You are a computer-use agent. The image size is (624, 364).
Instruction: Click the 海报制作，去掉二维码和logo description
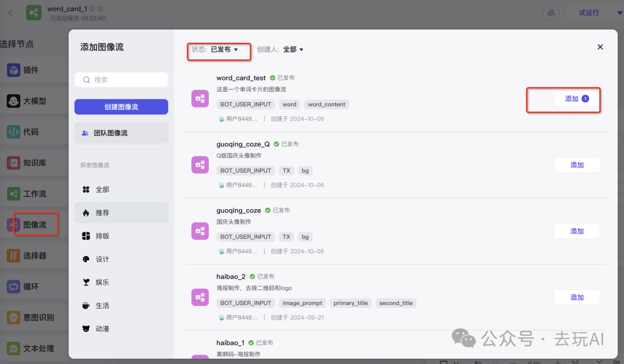254,288
